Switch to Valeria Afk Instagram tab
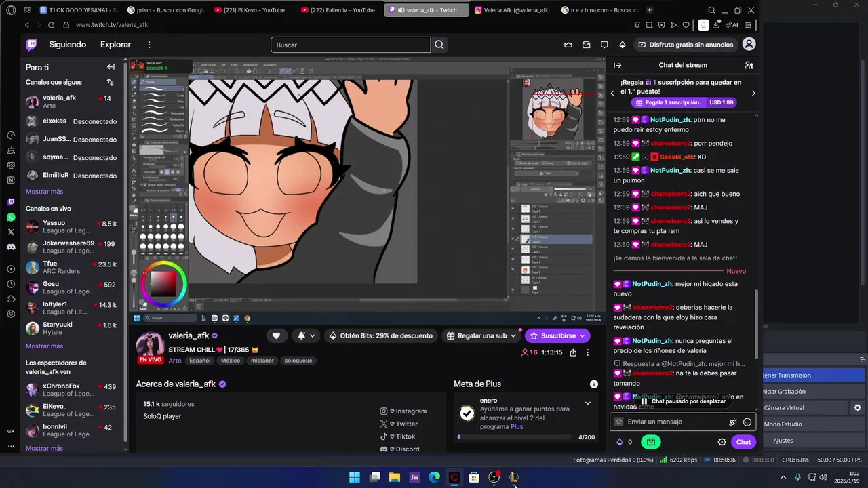 512,10
